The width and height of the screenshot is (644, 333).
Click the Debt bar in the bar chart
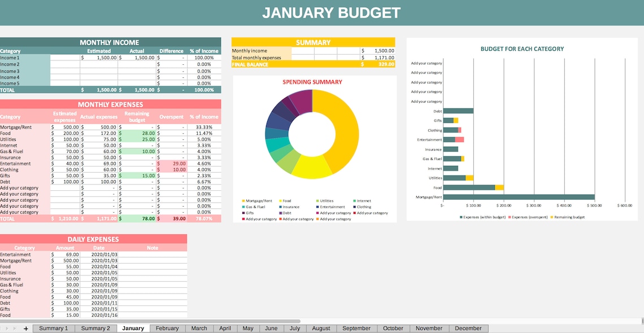(458, 111)
